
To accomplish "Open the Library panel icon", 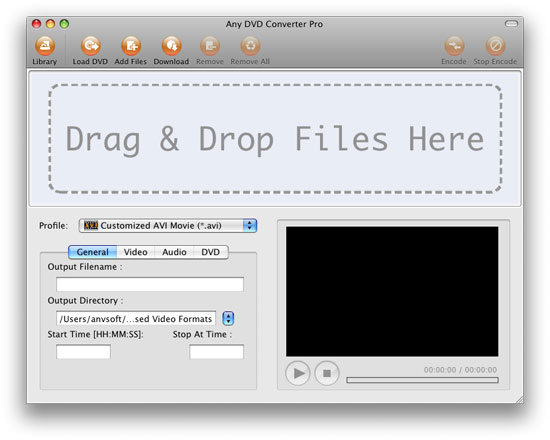I will click(x=45, y=46).
